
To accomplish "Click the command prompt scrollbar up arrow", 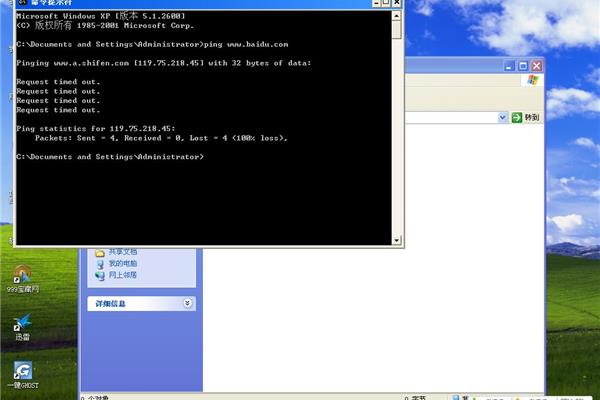I will (x=396, y=16).
